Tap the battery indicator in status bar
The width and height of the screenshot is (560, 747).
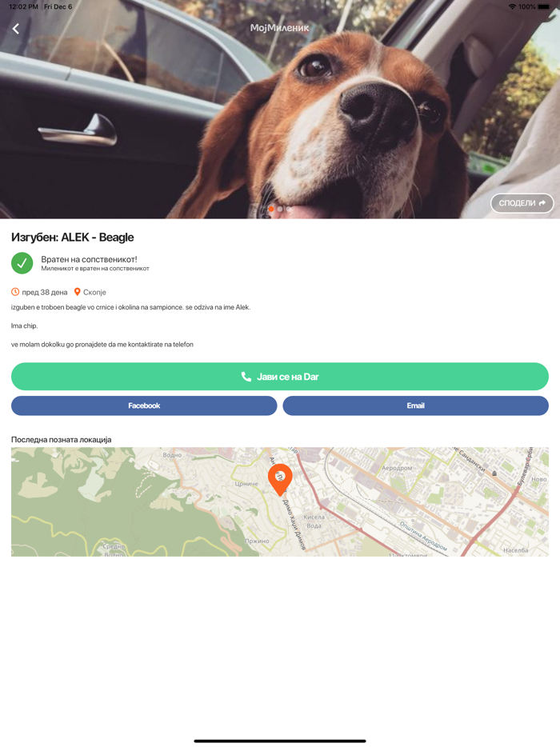tap(544, 6)
